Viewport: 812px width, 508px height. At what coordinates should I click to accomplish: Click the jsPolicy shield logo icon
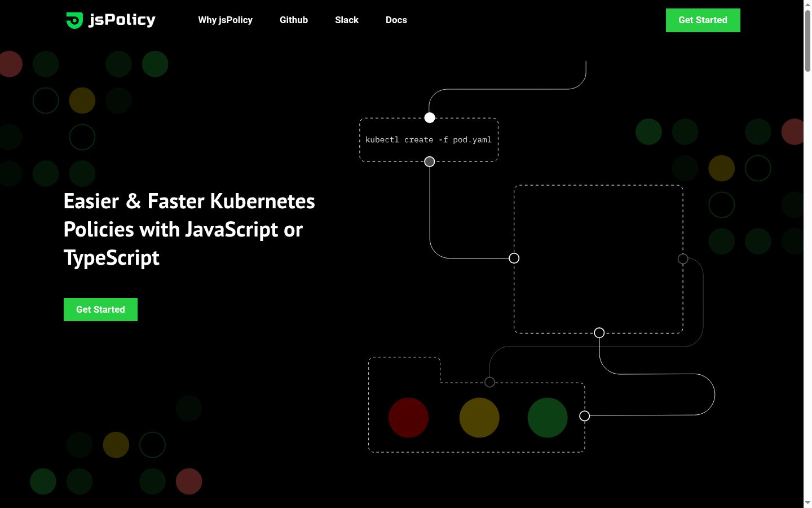coord(74,20)
